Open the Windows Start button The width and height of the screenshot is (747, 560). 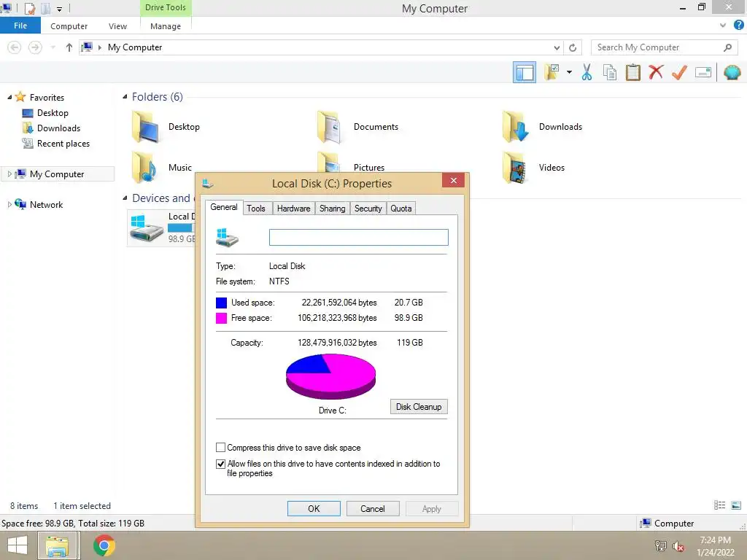click(x=18, y=545)
